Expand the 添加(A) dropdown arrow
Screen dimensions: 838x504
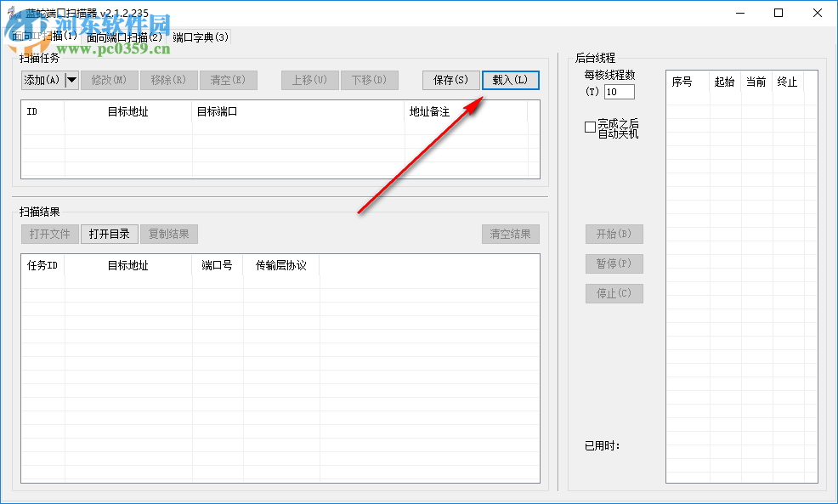point(71,80)
